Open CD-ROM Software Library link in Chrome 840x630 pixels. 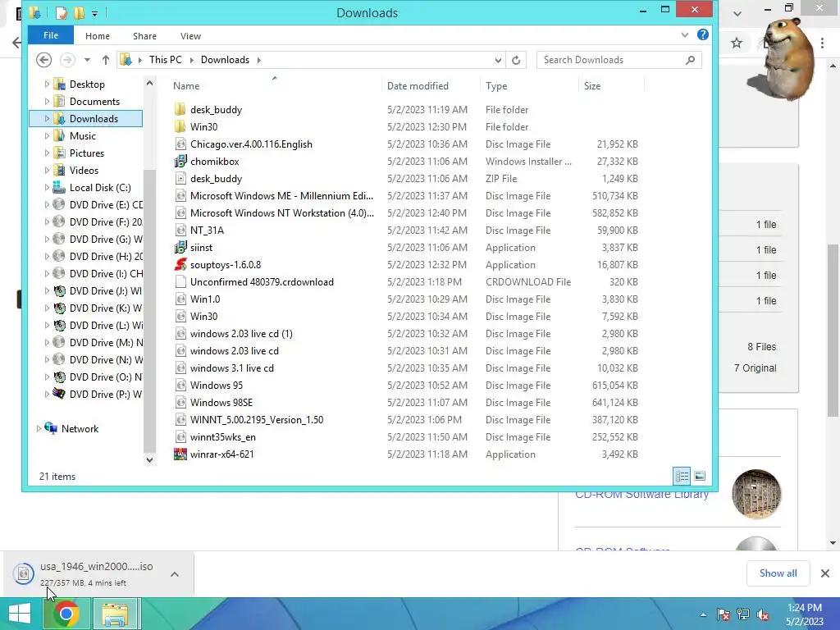(x=641, y=494)
